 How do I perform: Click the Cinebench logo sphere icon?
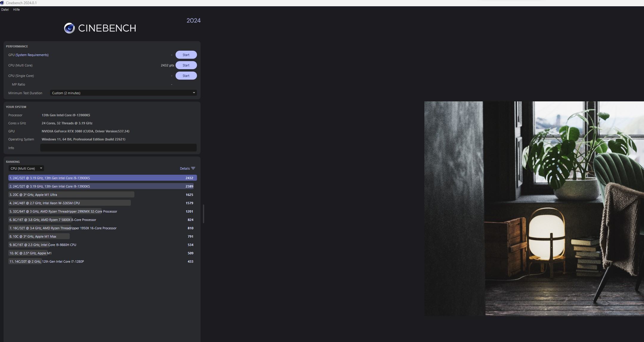point(69,28)
